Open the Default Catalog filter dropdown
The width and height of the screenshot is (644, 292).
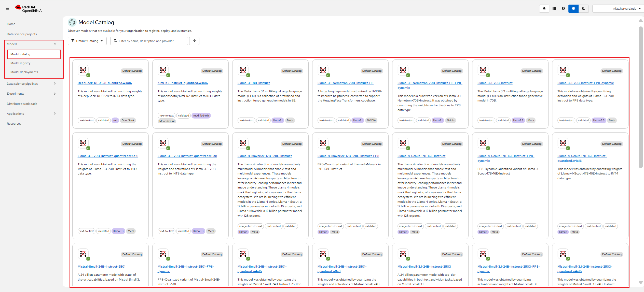coord(87,41)
